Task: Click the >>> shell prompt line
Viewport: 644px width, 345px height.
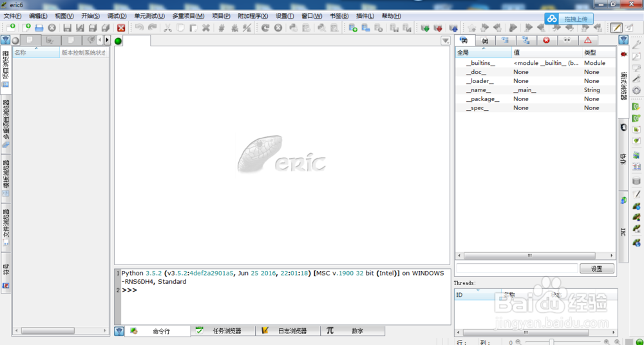Action: pos(129,290)
